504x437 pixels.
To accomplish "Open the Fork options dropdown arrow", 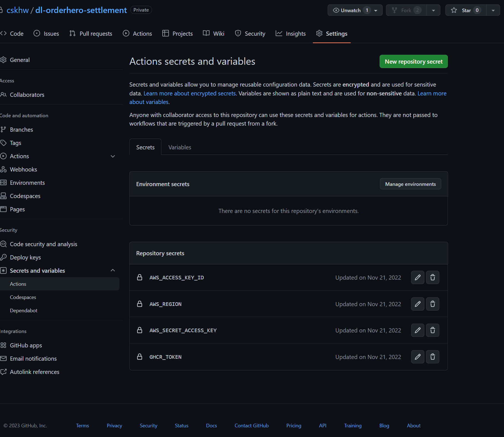I will tap(433, 10).
